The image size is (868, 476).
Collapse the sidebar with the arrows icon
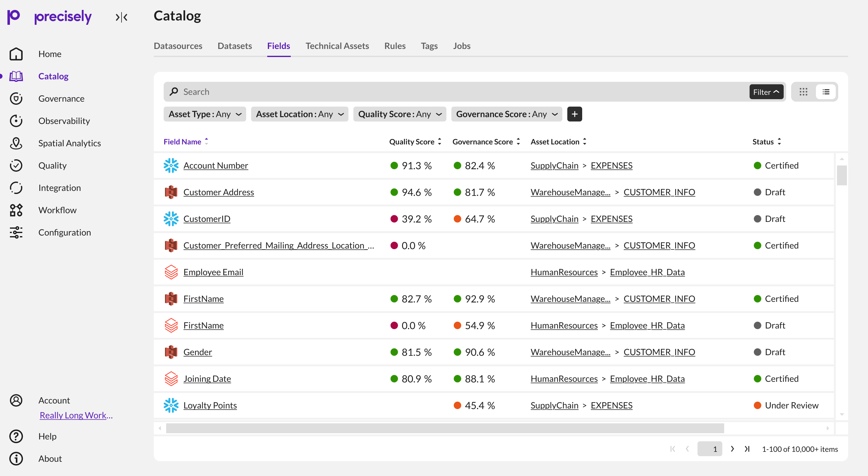tap(121, 17)
